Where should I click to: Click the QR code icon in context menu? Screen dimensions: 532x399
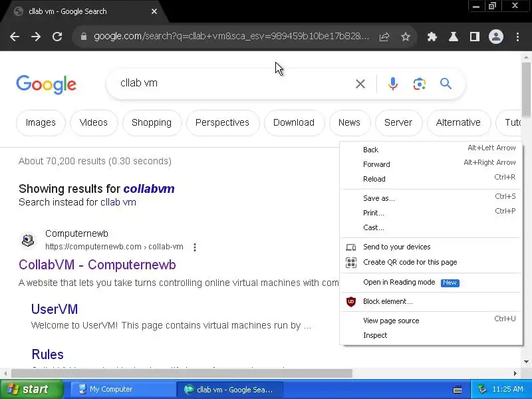(351, 262)
